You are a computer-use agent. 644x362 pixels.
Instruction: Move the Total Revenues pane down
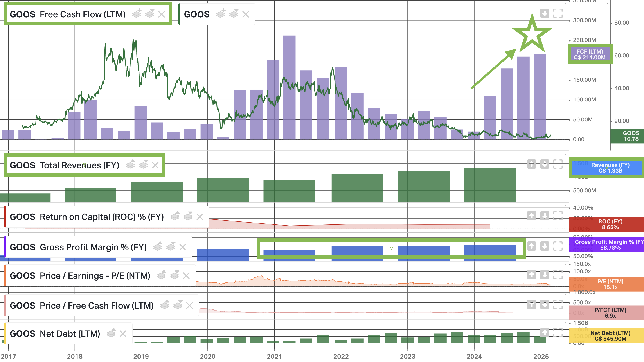[x=545, y=164]
